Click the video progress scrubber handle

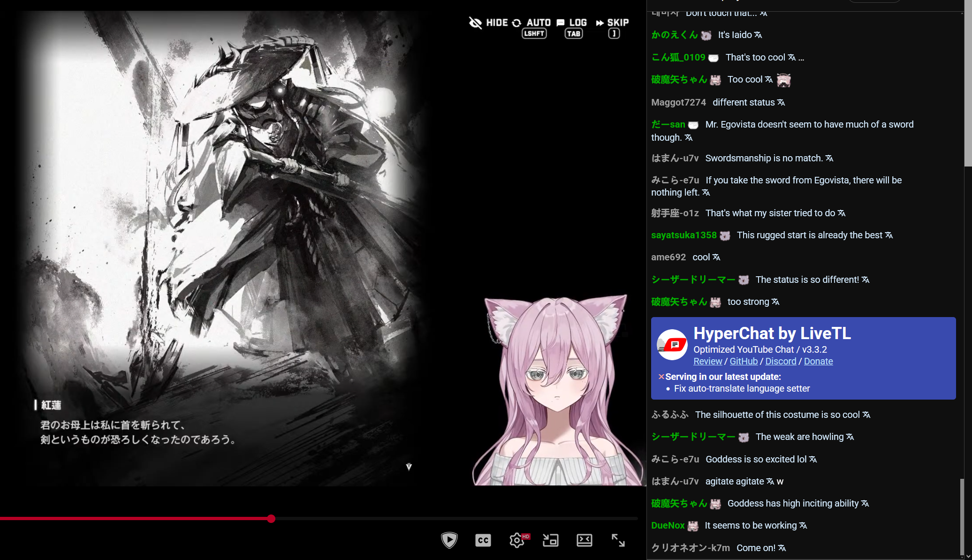(271, 519)
